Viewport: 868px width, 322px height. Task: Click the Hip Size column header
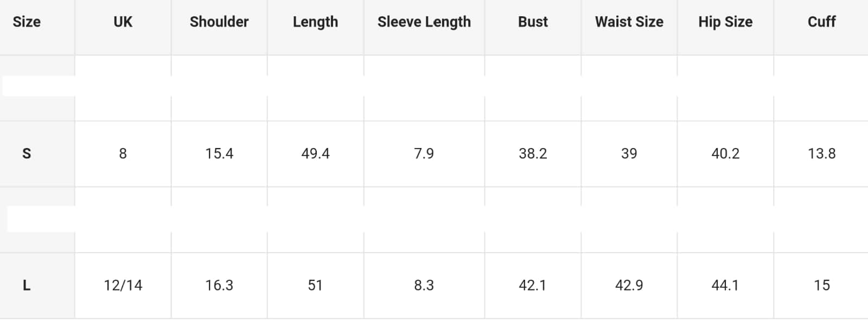[725, 22]
